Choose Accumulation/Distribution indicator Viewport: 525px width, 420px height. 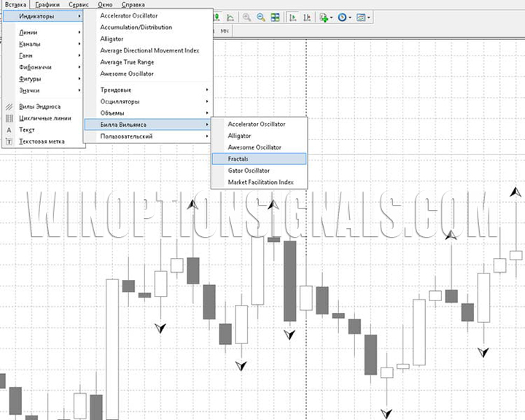(147, 27)
